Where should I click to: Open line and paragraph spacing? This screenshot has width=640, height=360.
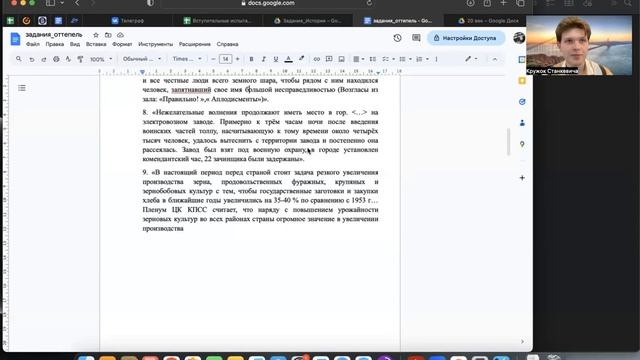coord(373,59)
